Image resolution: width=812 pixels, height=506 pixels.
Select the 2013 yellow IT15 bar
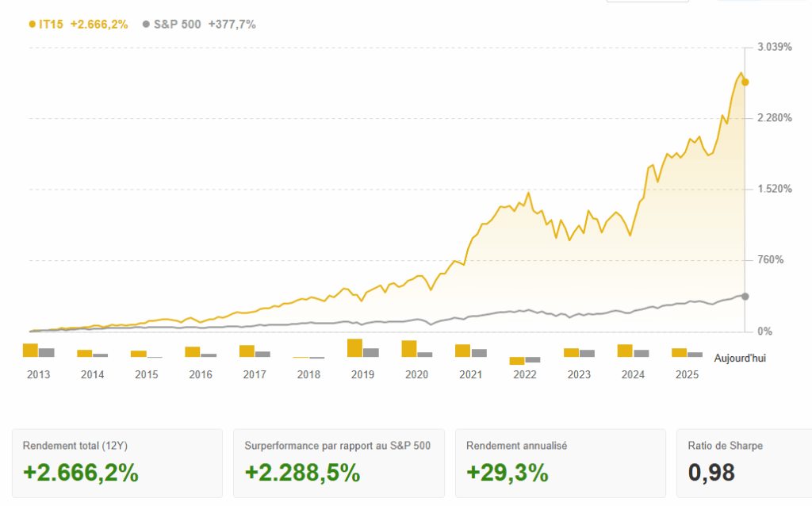pyautogui.click(x=30, y=350)
